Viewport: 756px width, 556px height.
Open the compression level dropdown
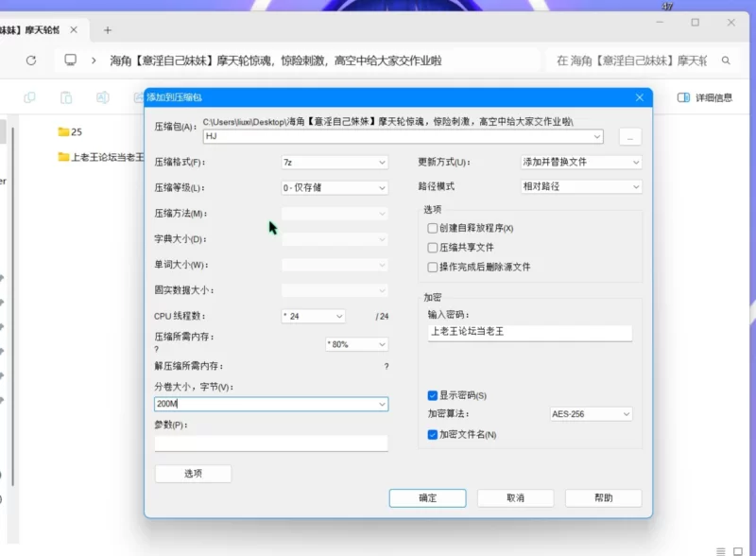click(x=335, y=188)
